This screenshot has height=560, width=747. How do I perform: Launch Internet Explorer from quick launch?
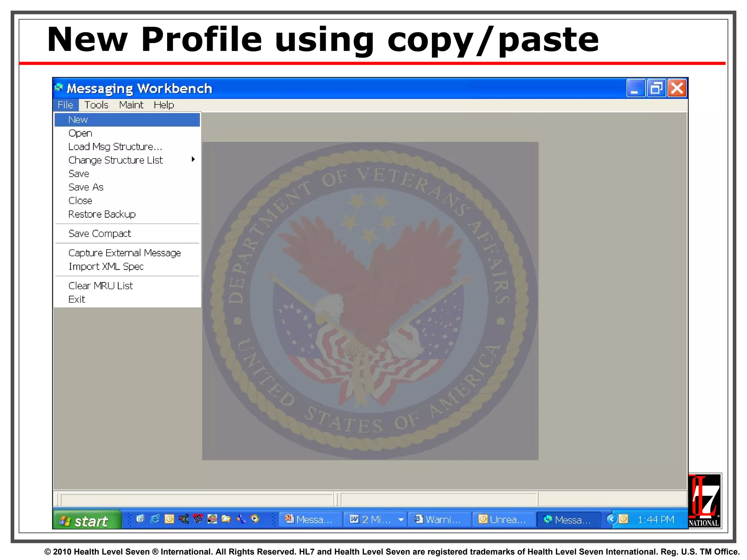(x=155, y=519)
